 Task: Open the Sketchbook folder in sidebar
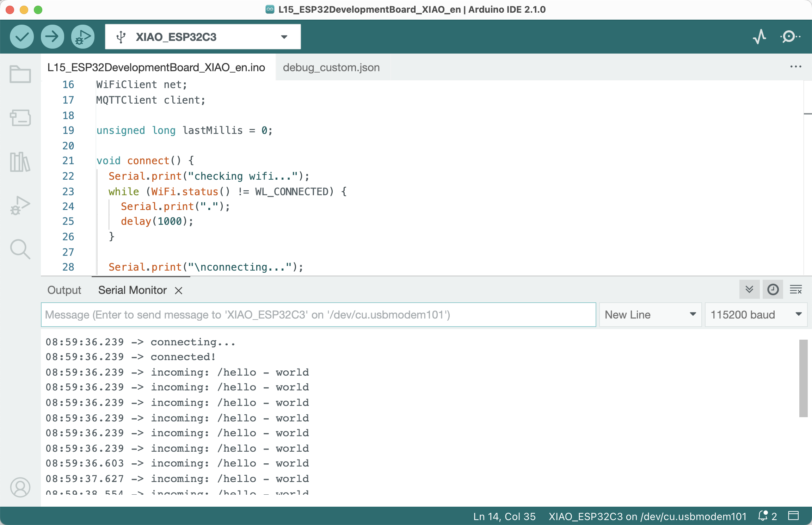tap(20, 74)
